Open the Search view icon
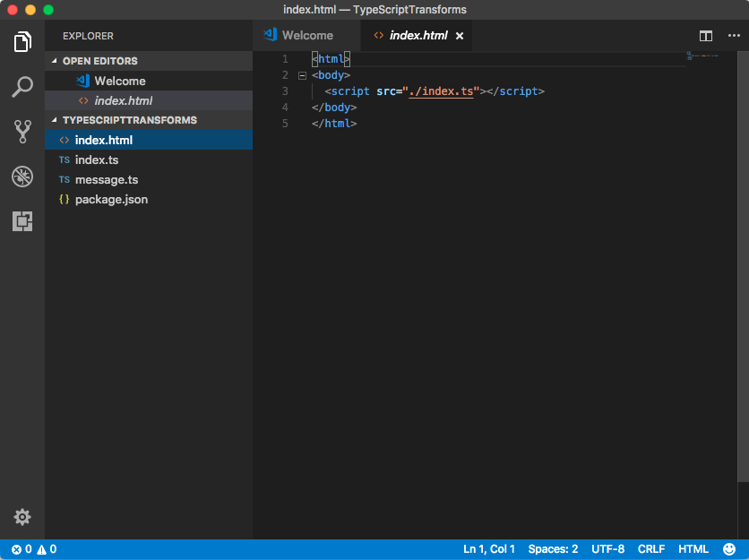 (22, 87)
